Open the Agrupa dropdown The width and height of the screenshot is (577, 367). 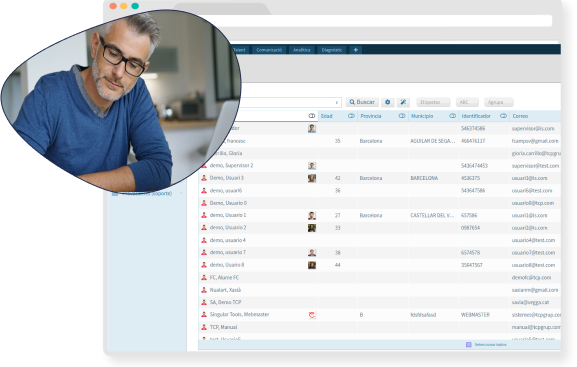click(x=499, y=102)
